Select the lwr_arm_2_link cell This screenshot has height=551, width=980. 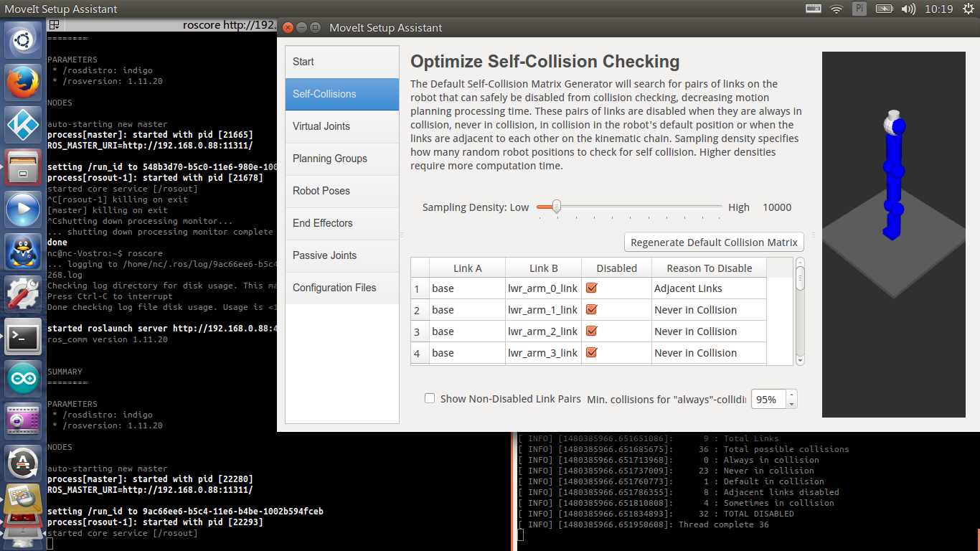click(x=544, y=331)
